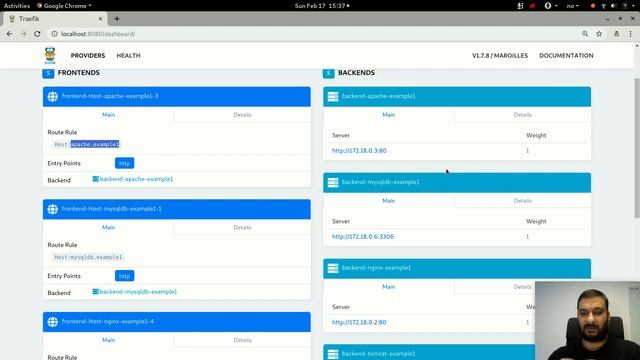Open system volume indicator

(613, 6)
